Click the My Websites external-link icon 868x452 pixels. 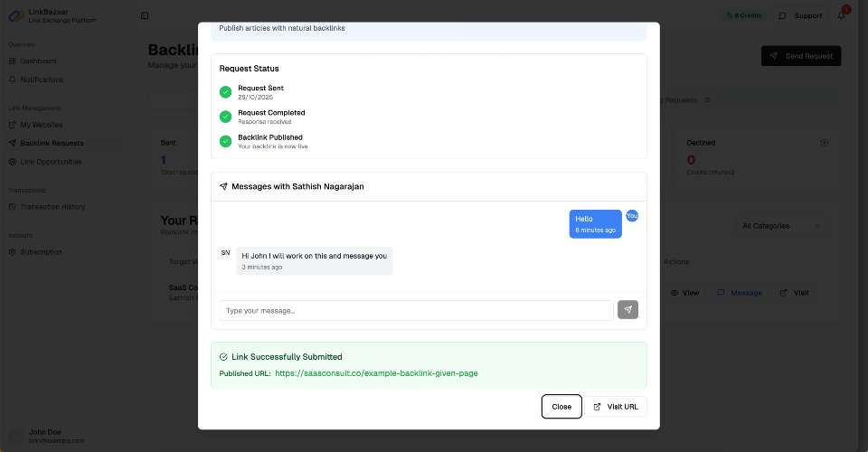(12, 125)
